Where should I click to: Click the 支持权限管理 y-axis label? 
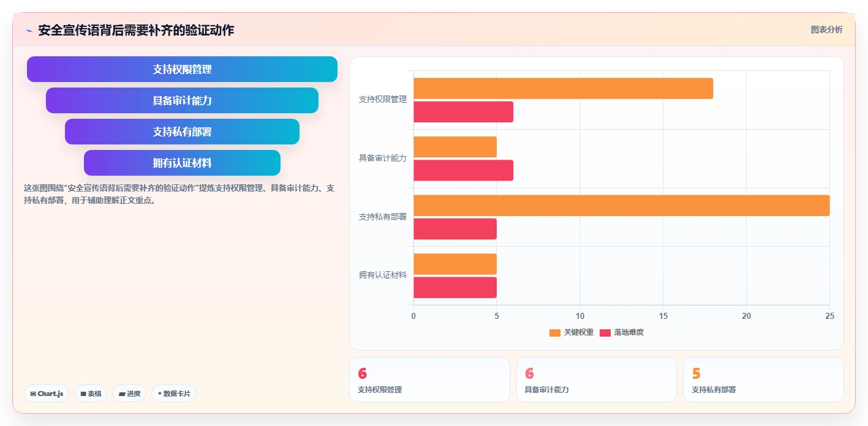pos(383,99)
